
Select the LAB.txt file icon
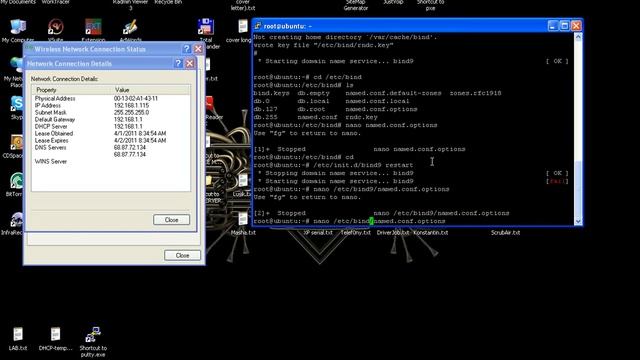18,334
